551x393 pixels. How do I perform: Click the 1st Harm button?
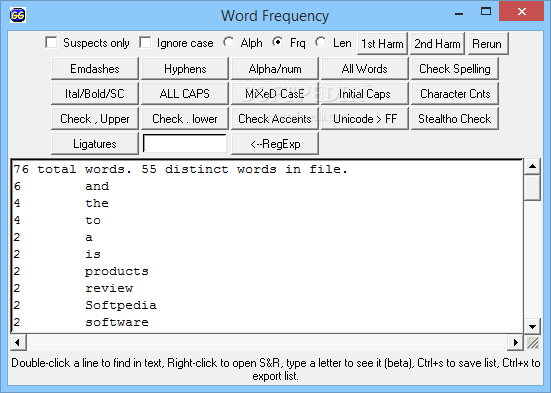pos(382,44)
